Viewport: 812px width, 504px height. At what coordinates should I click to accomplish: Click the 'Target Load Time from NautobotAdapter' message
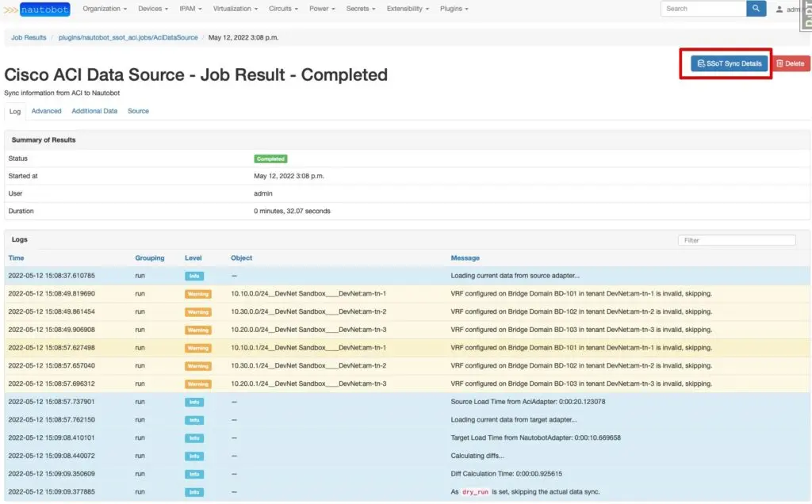pos(535,437)
